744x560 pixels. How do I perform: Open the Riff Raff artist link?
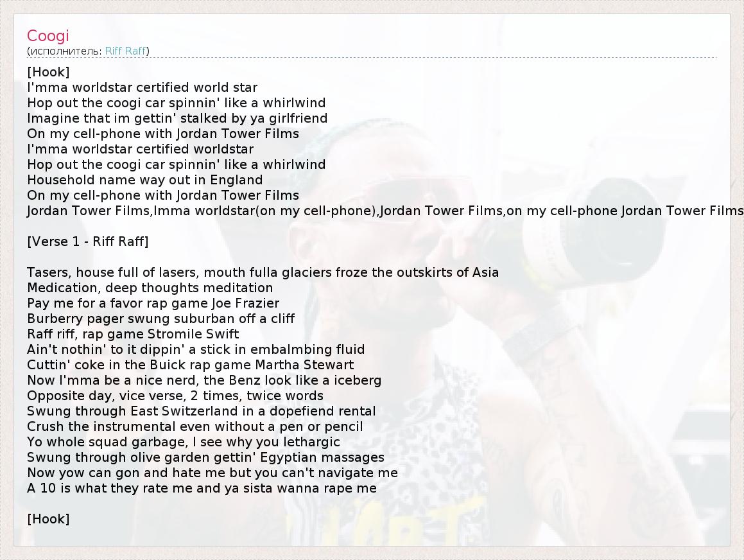pos(126,51)
